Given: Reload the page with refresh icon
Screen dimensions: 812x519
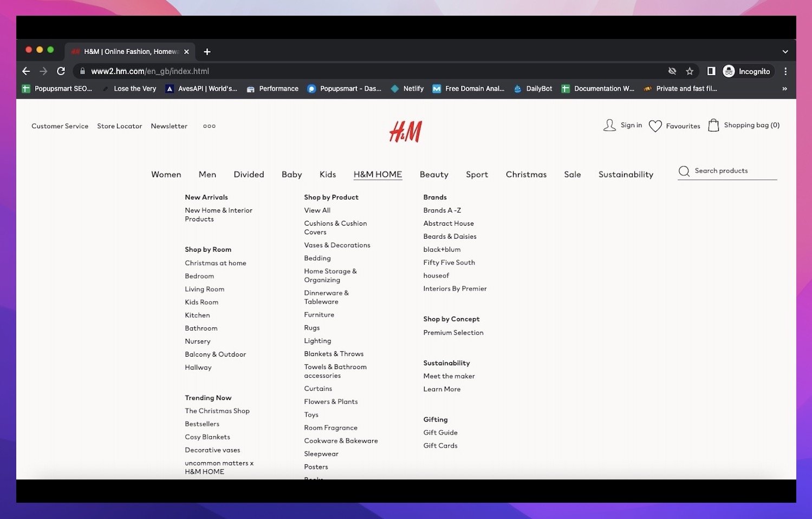Looking at the screenshot, I should 61,71.
